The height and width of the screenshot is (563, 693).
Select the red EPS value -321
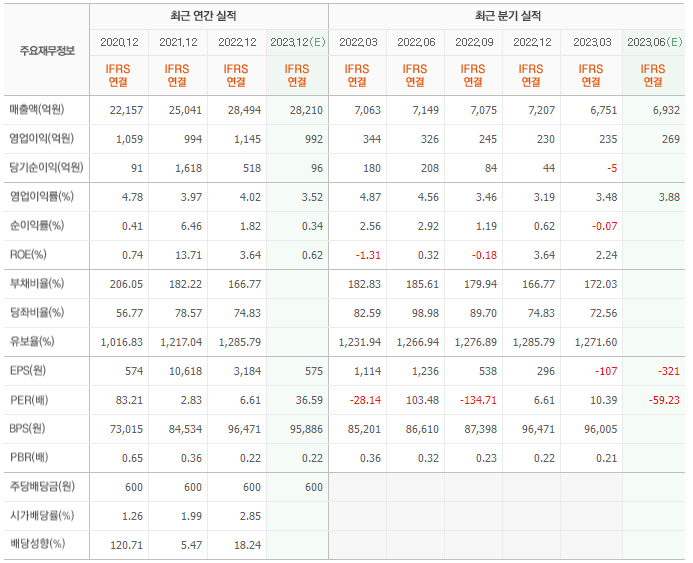tap(669, 371)
